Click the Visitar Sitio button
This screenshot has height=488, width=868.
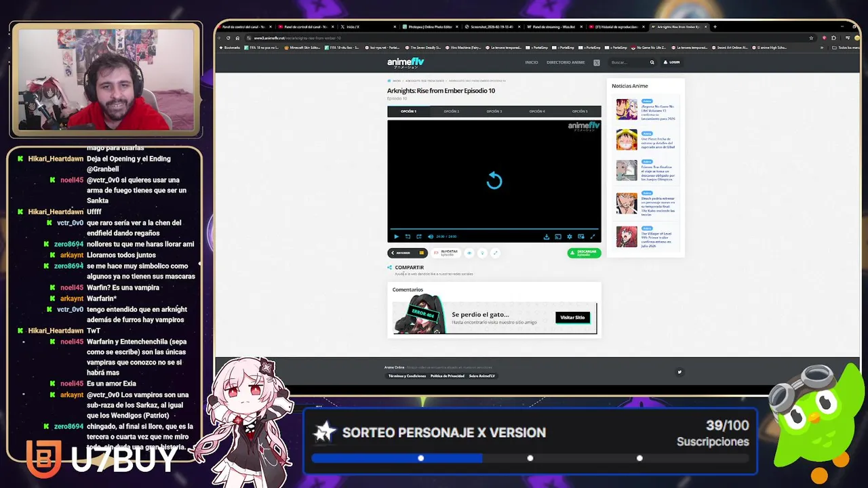pyautogui.click(x=572, y=317)
